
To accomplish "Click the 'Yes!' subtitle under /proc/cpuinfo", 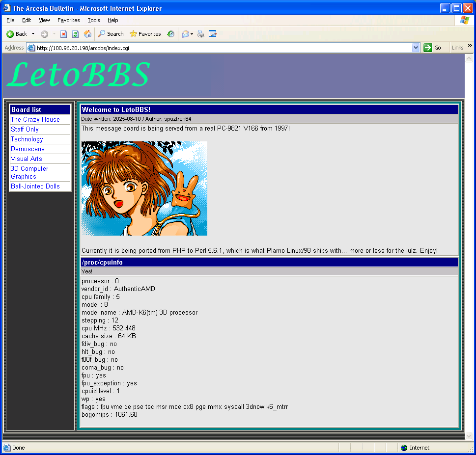I will pos(87,271).
